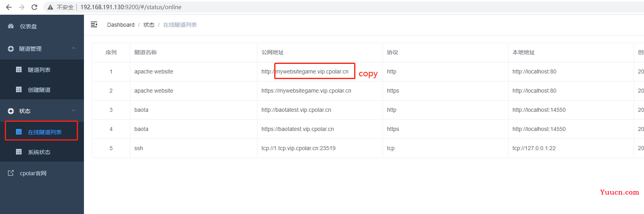Screen dimensions: 644x214
Task: Click sequence number 5 cell
Action: 111,148
